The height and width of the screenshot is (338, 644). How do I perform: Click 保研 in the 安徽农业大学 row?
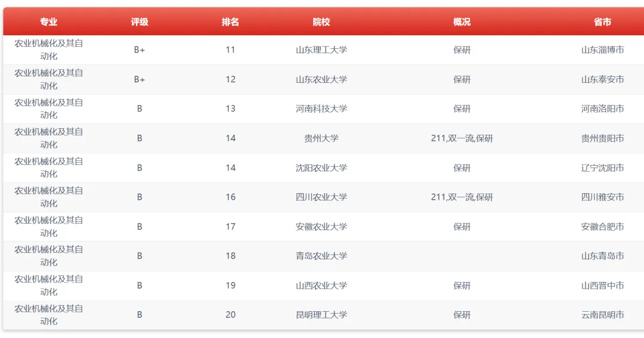(x=462, y=227)
